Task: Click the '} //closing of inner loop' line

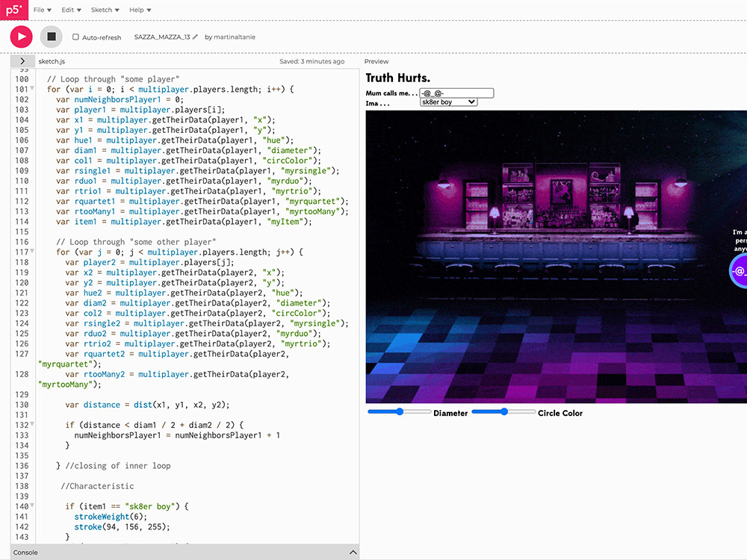Action: coord(114,466)
